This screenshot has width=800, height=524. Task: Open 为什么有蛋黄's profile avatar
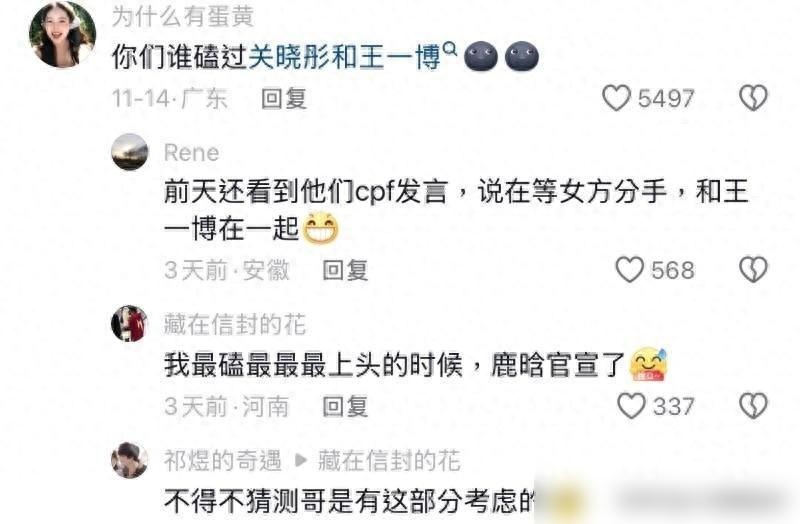(x=62, y=35)
